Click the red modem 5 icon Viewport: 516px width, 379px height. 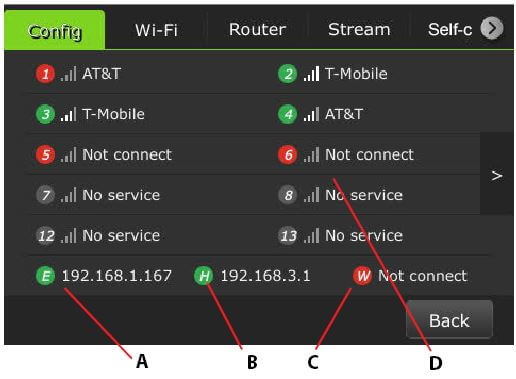coord(45,155)
